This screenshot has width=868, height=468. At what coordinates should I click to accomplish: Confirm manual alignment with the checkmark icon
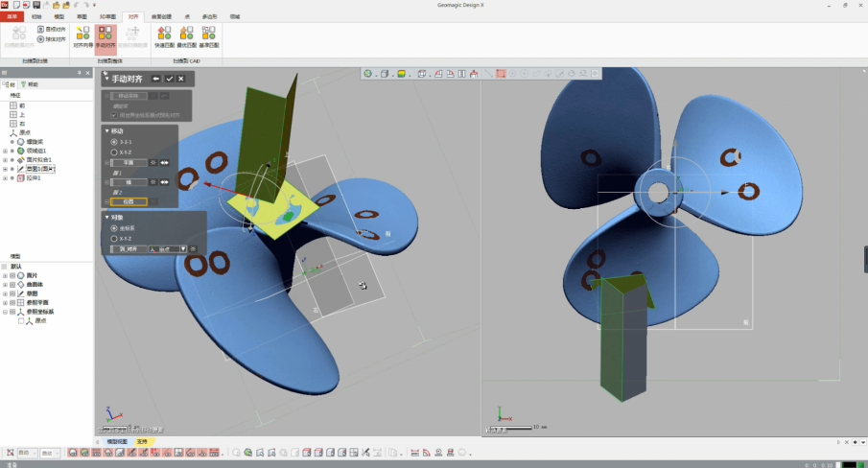point(169,79)
